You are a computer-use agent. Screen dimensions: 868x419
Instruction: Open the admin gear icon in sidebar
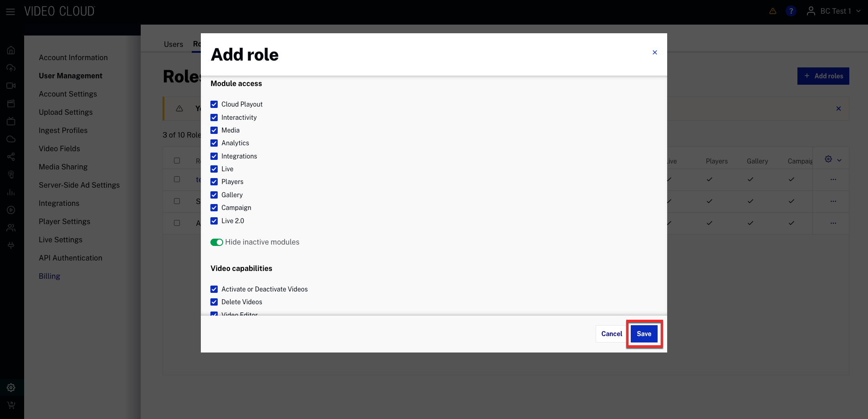point(11,388)
